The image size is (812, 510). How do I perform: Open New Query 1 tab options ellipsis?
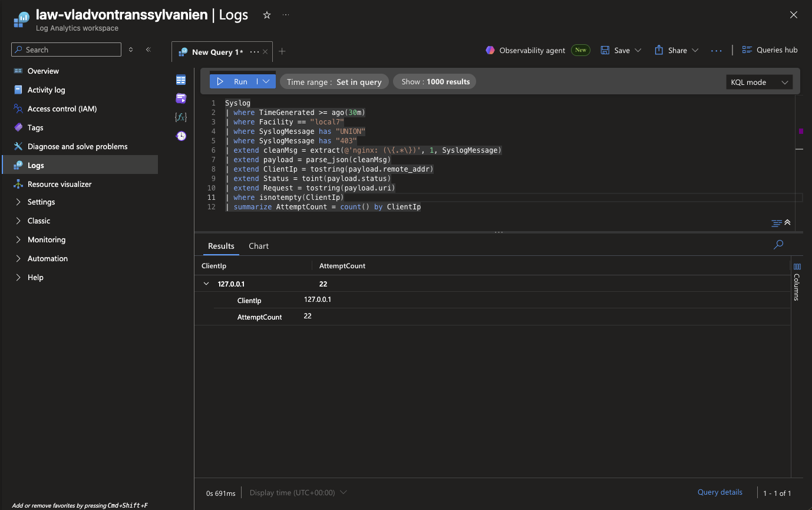[x=255, y=52]
